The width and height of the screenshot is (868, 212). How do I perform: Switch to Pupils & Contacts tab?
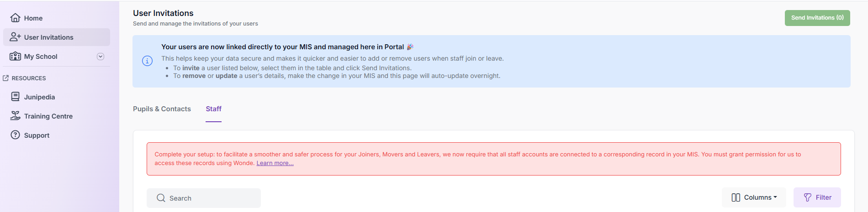click(x=162, y=109)
